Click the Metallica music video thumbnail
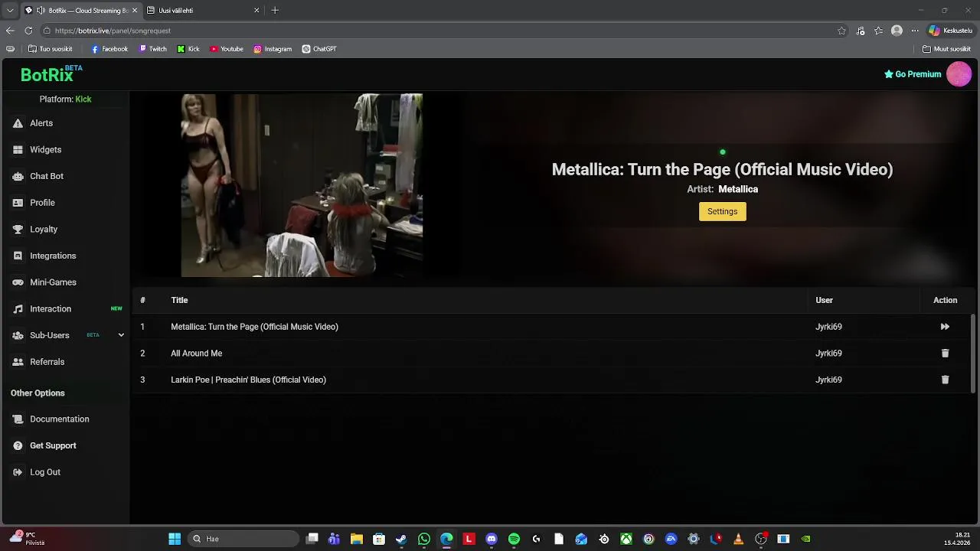The height and width of the screenshot is (551, 980). pyautogui.click(x=302, y=185)
